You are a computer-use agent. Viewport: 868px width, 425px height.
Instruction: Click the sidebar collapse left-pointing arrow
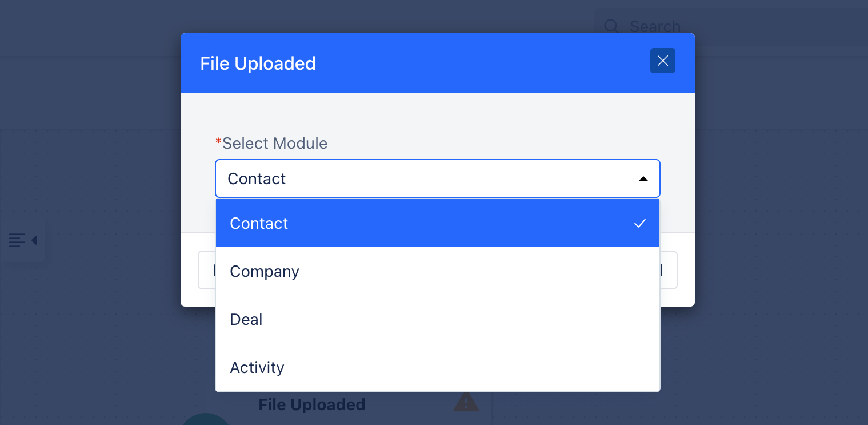(34, 240)
